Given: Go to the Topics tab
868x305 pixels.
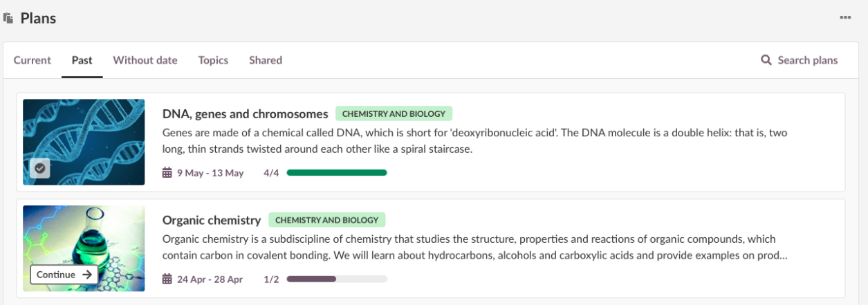Looking at the screenshot, I should [213, 60].
